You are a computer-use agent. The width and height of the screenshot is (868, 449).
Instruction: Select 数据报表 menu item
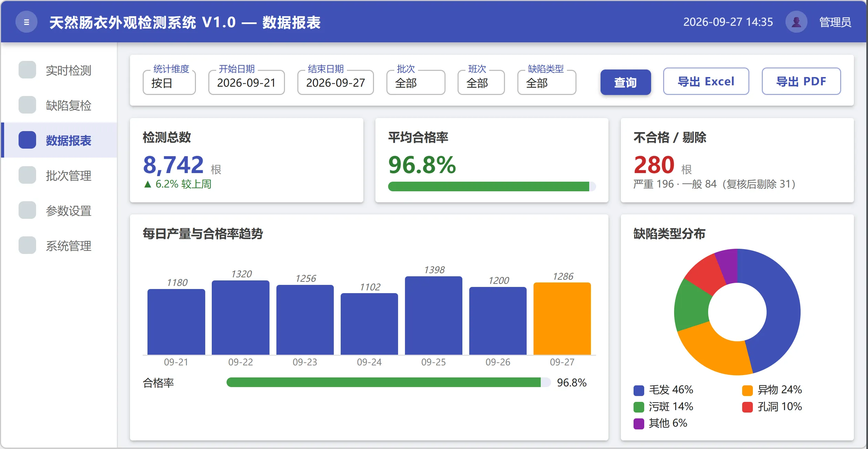[59, 140]
